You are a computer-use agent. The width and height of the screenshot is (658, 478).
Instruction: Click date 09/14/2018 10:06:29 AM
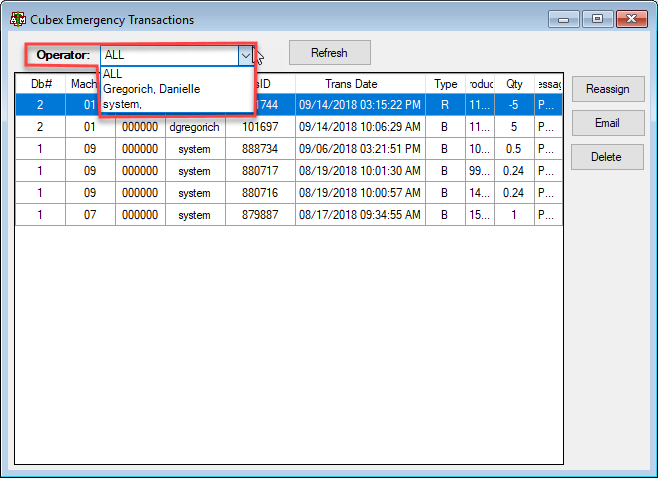click(x=360, y=127)
